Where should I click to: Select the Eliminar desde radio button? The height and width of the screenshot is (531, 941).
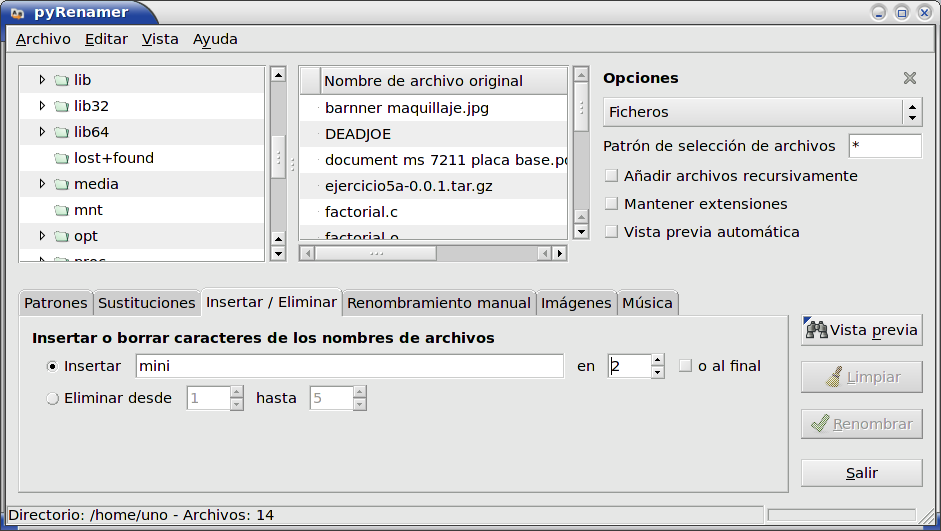(x=52, y=398)
